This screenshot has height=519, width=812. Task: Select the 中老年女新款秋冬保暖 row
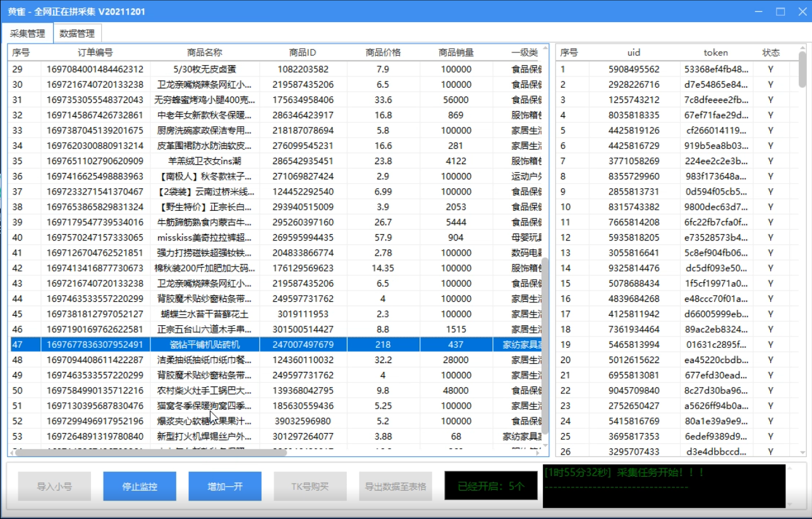[x=276, y=115]
